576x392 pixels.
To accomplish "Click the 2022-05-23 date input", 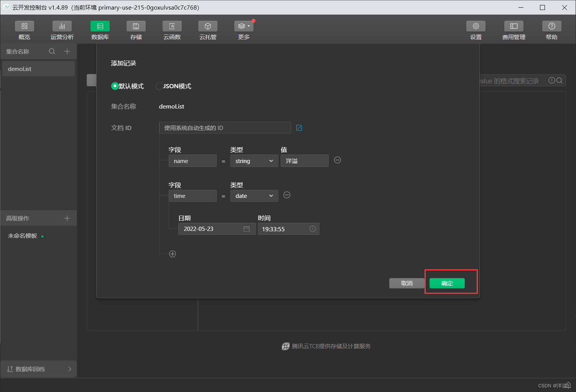I will coord(217,229).
